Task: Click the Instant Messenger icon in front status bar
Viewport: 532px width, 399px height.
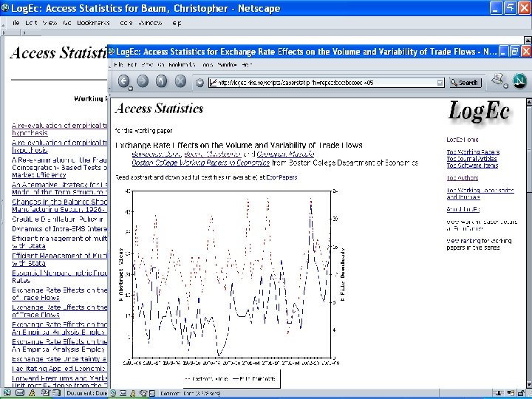Action: (133, 393)
